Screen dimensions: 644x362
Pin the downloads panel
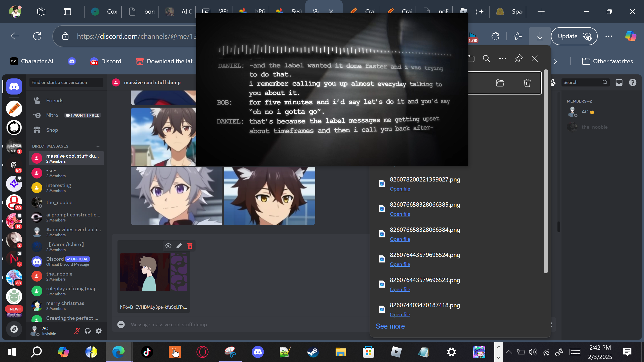tap(519, 59)
